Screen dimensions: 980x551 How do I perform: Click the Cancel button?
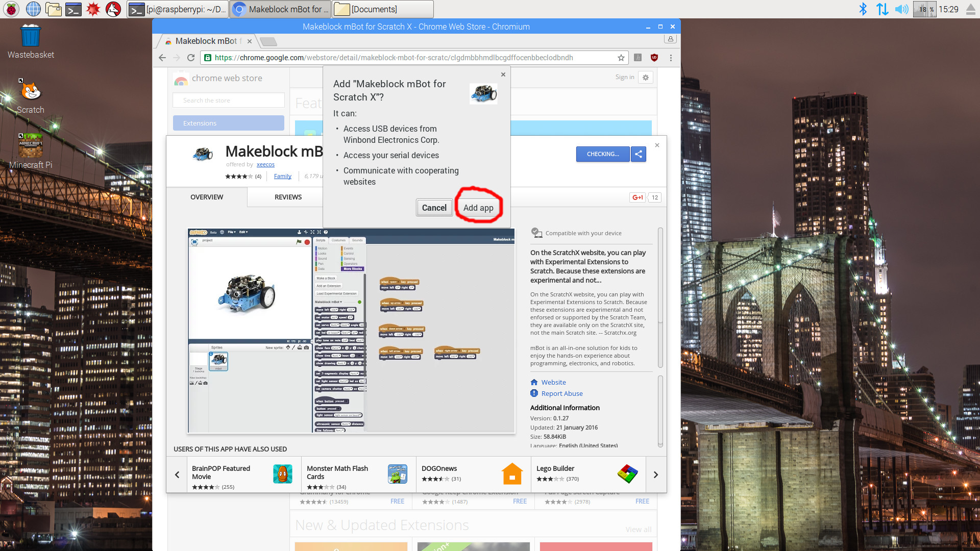433,208
